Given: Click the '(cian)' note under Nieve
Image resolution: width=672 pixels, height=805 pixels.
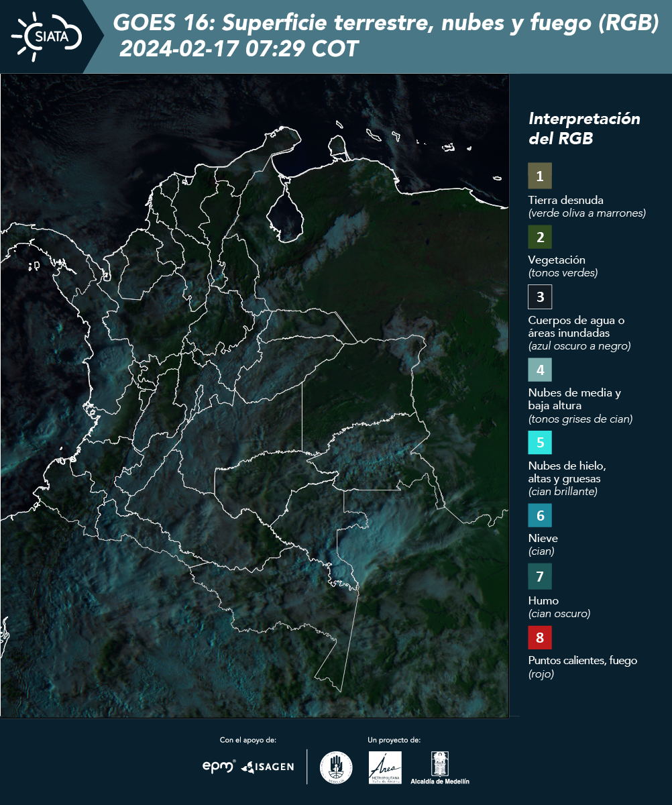Looking at the screenshot, I should coord(541,551).
